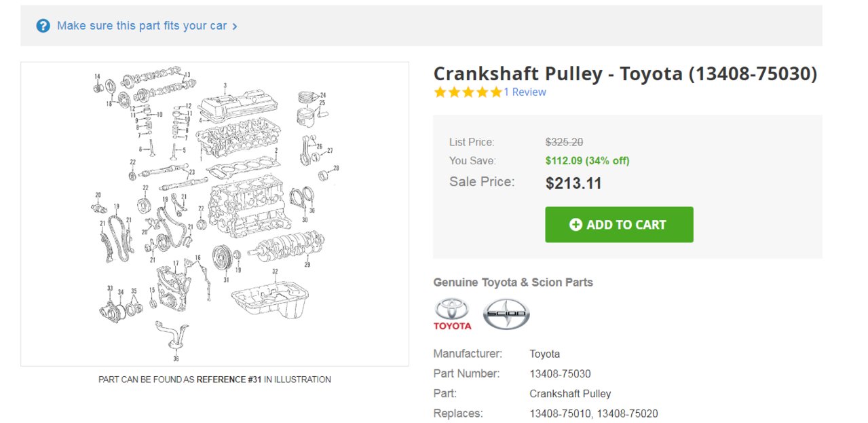This screenshot has height=423, width=868.
Task: Click the 13408-75030 part number value
Action: coord(560,373)
